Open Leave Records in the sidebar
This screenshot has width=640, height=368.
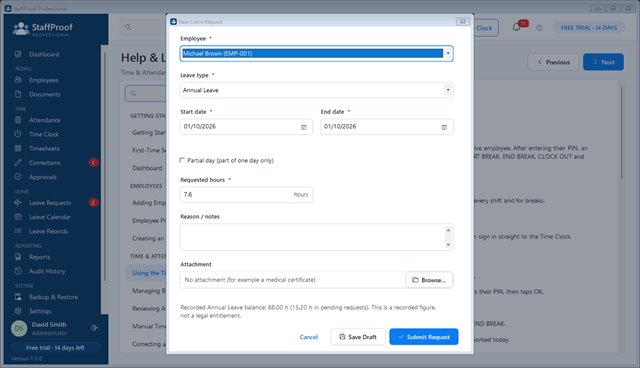pyautogui.click(x=48, y=231)
